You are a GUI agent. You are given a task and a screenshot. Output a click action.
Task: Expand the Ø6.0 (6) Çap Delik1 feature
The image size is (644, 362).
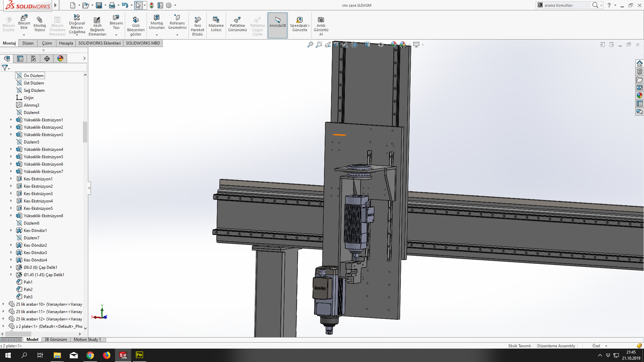11,267
